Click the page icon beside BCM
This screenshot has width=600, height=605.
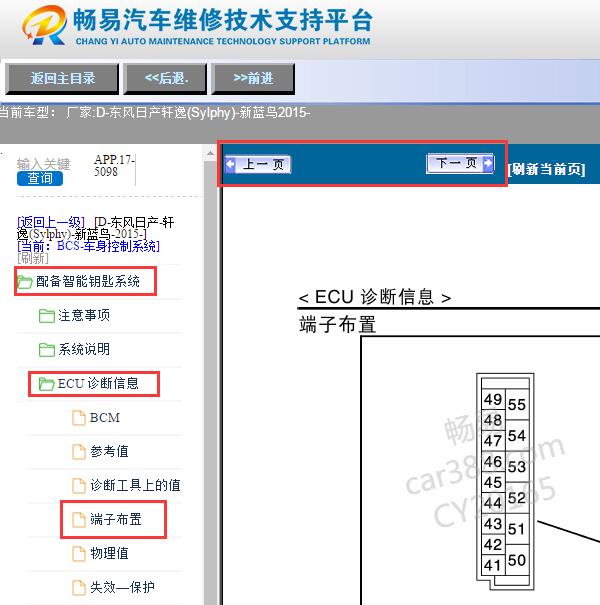coord(79,418)
